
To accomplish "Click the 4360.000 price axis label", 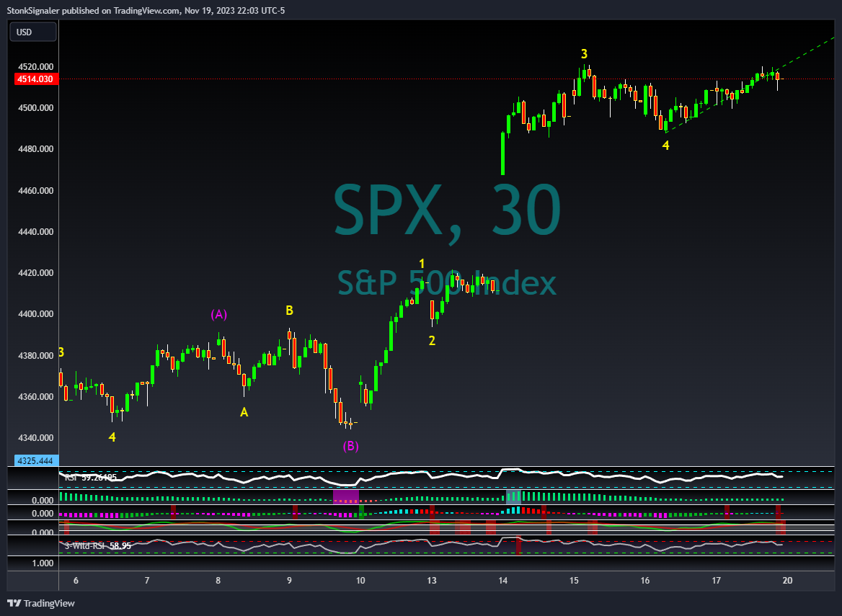I will click(36, 396).
